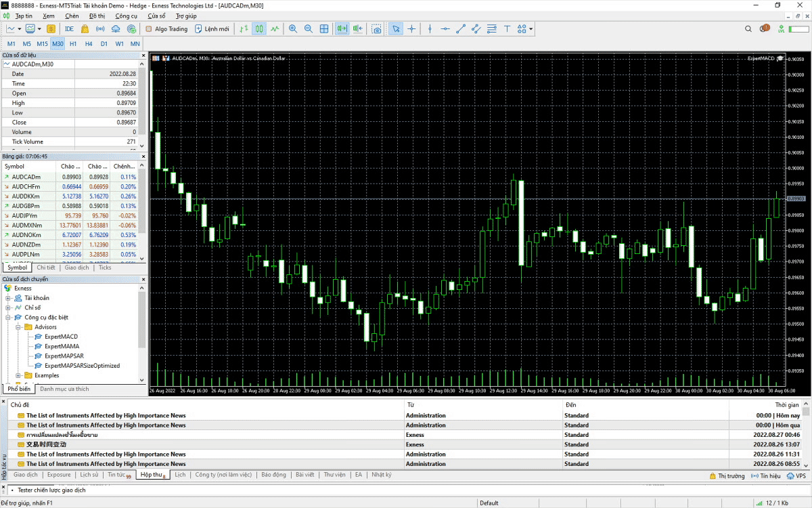Select the crosshair cursor tool
The image size is (812, 508).
pyautogui.click(x=411, y=29)
